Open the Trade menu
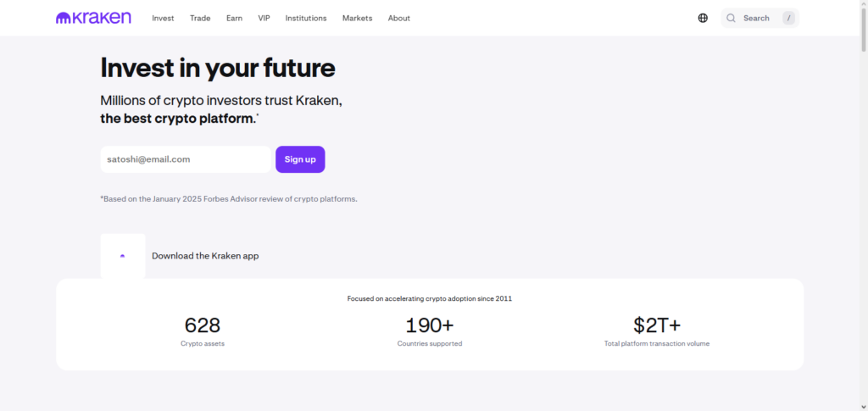This screenshot has height=411, width=868. click(200, 18)
